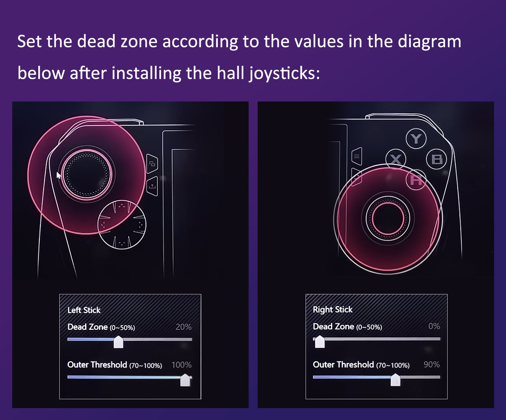This screenshot has height=420, width=506.
Task: Click the Right Stick panel heading
Action: pos(333,309)
